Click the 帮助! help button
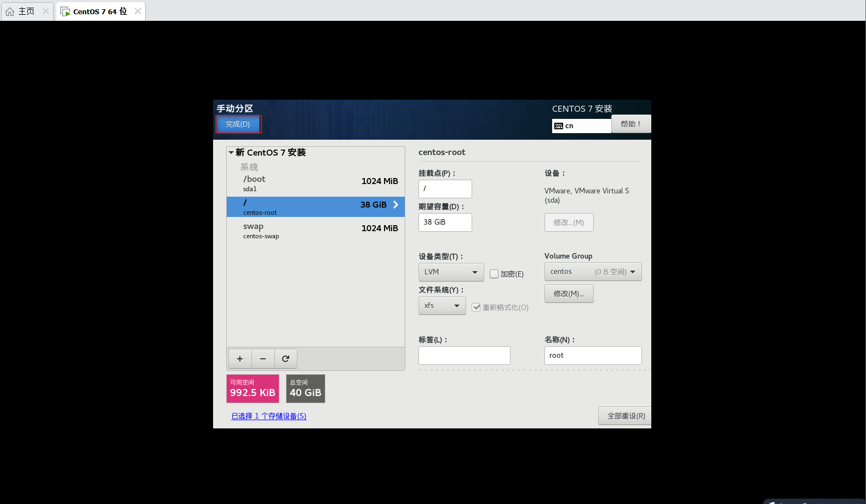This screenshot has width=866, height=504. point(631,124)
